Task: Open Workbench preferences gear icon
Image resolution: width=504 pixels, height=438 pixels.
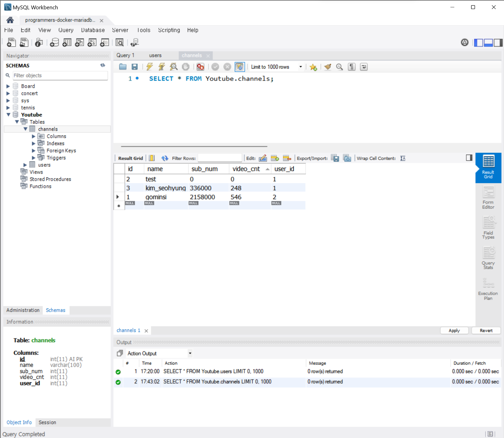Action: click(465, 42)
